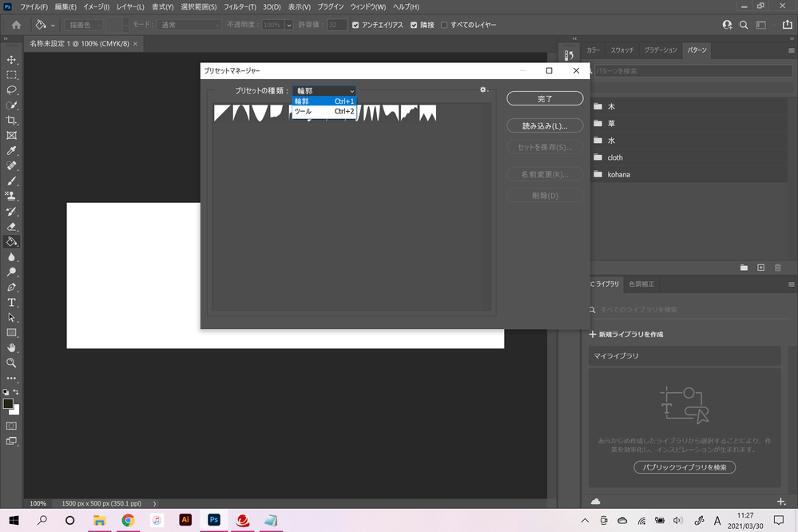Click the Preset Manager gear icon

click(x=483, y=90)
